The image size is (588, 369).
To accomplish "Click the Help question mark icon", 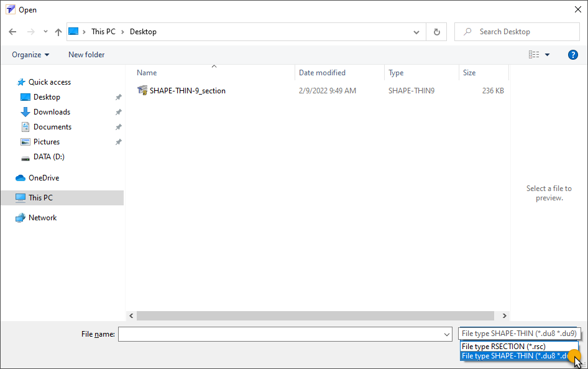I will click(x=572, y=54).
